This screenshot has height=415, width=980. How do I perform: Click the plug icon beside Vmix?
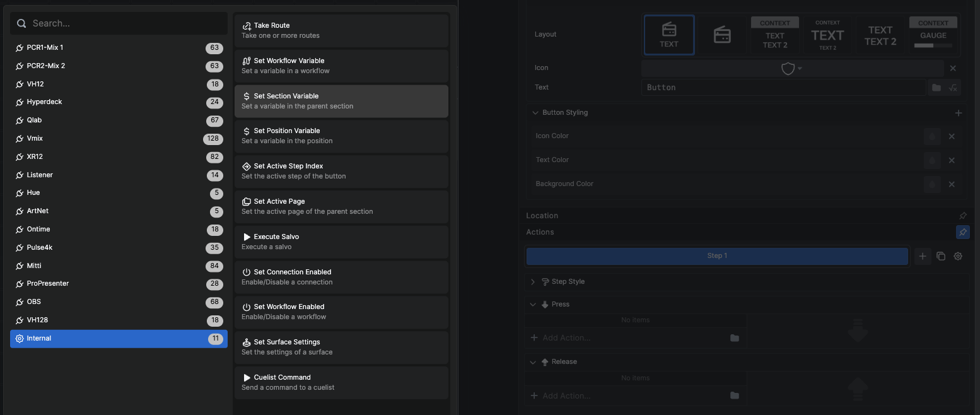(x=20, y=139)
